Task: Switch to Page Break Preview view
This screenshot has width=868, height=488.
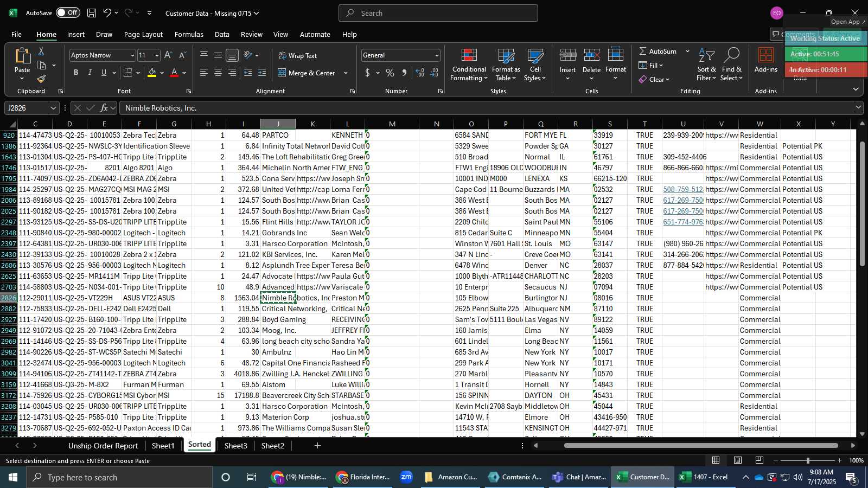Action: coord(759,460)
